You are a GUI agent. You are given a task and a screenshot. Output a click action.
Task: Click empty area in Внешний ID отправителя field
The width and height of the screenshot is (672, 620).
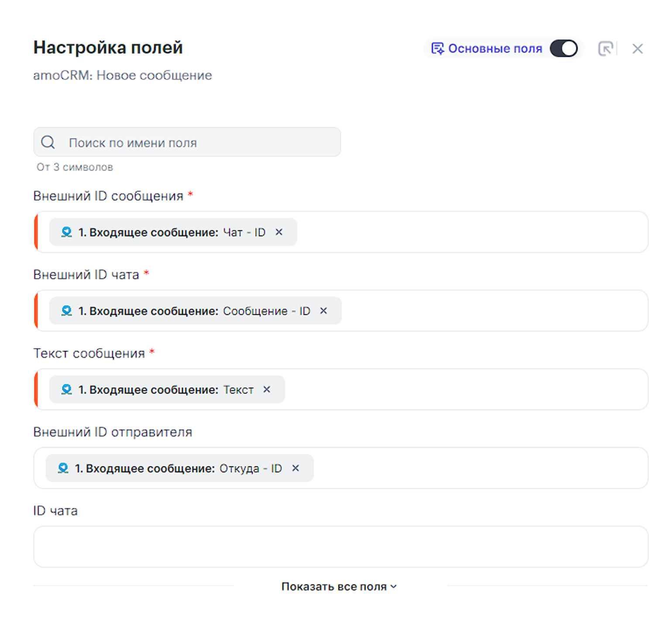click(480, 468)
